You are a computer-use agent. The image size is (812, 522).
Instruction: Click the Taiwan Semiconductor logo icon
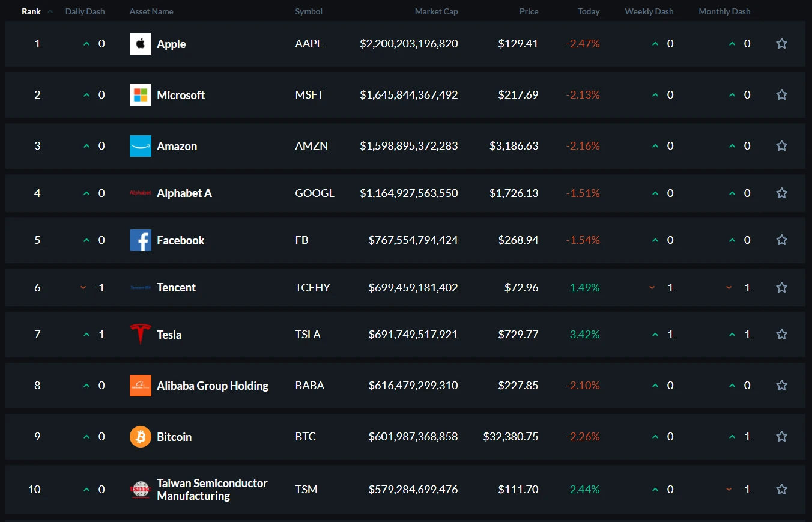click(x=141, y=490)
